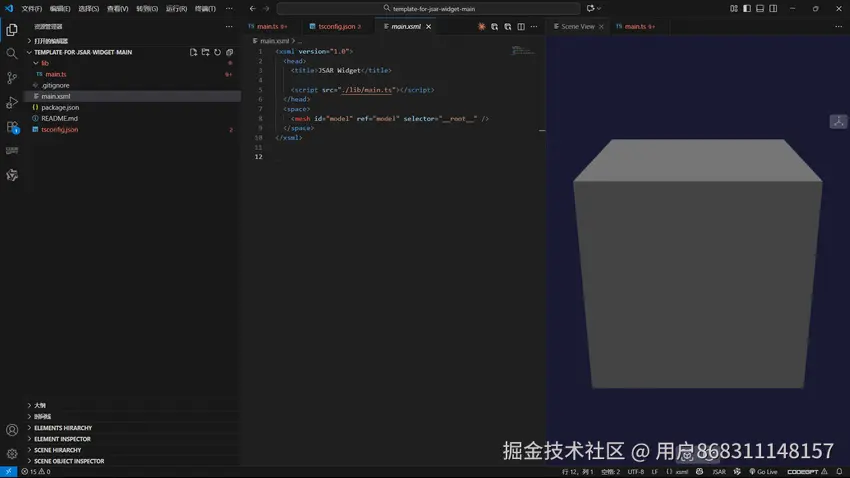This screenshot has height=478, width=850.
Task: Close the main.xsml tab
Action: 428,27
